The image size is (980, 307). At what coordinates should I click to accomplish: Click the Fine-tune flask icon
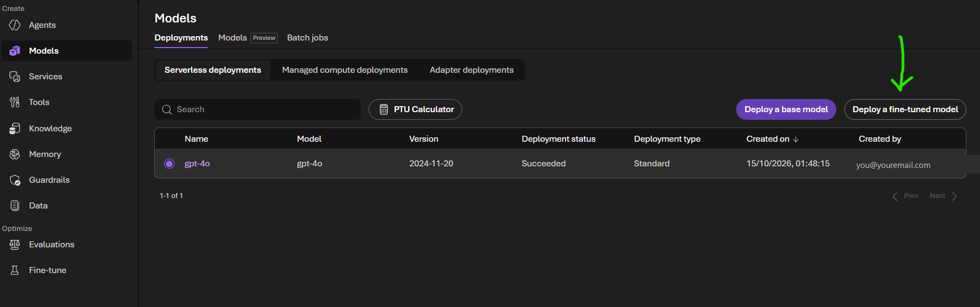point(15,270)
